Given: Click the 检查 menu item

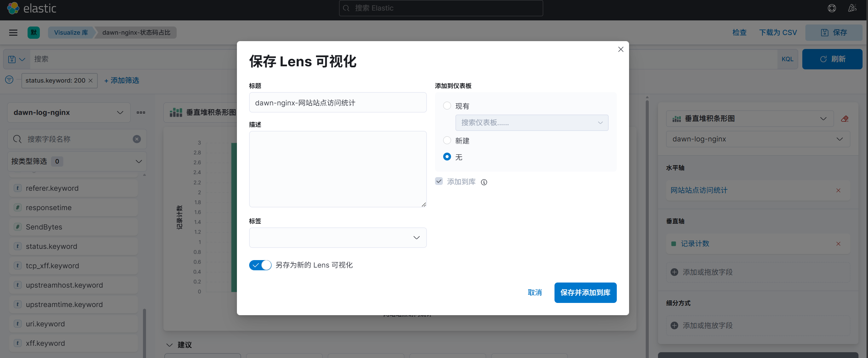Looking at the screenshot, I should point(739,33).
